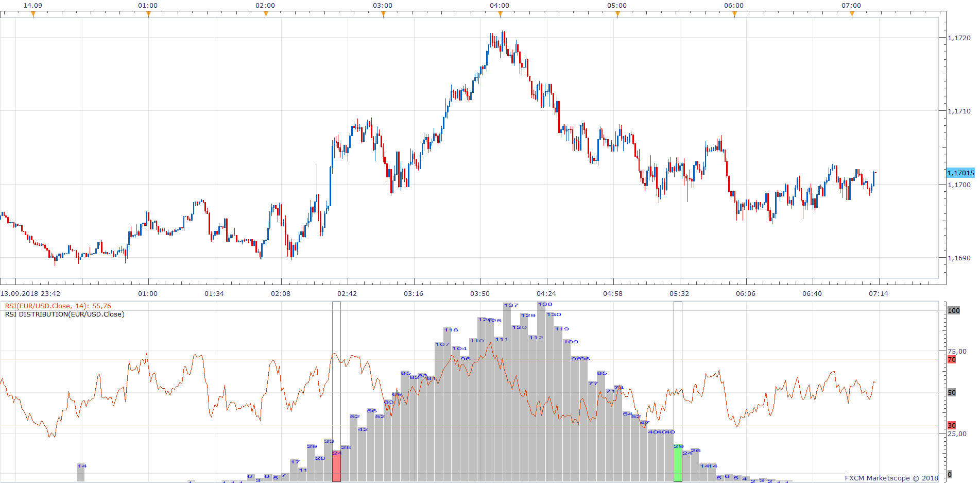Click the histogram bar labeled 120
The width and height of the screenshot is (980, 483).
tap(516, 404)
